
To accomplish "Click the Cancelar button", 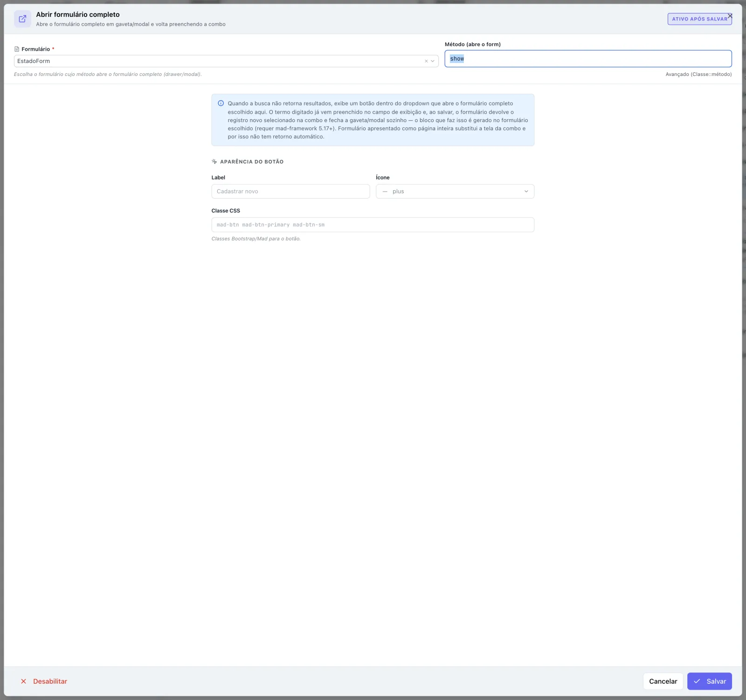I will coord(663,681).
